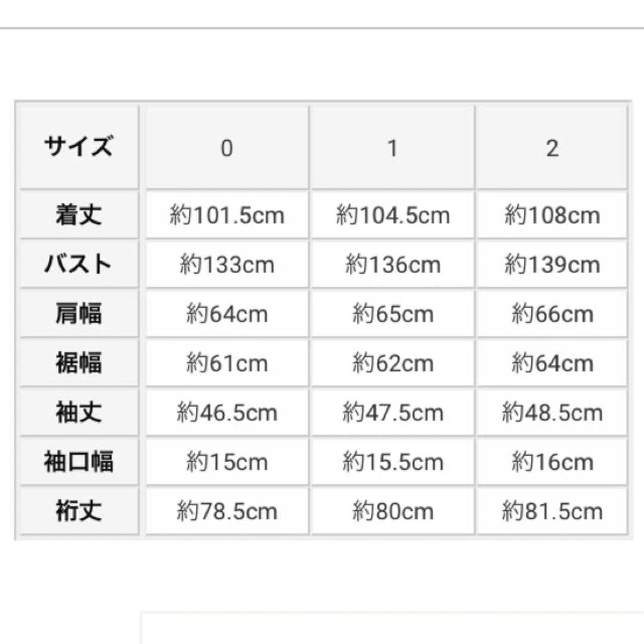Screen dimensions: 644x644
Task: Click the サイズ header cell
Action: pos(78,147)
